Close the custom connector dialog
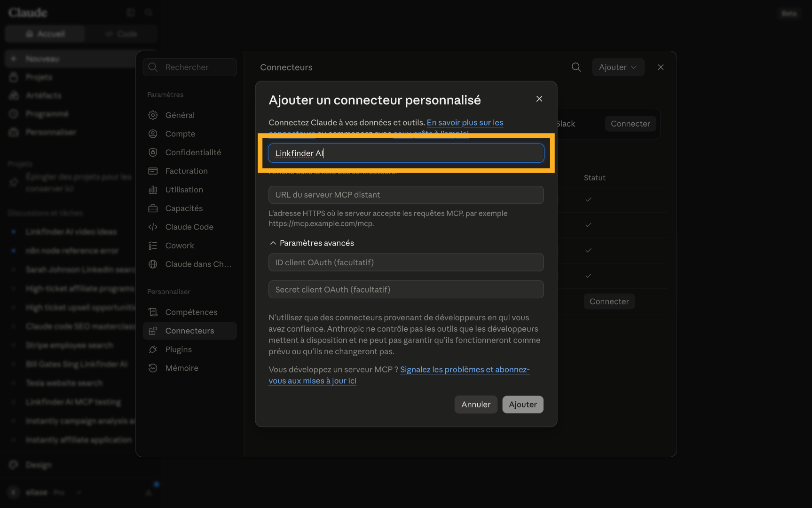Image resolution: width=812 pixels, height=508 pixels. click(539, 99)
